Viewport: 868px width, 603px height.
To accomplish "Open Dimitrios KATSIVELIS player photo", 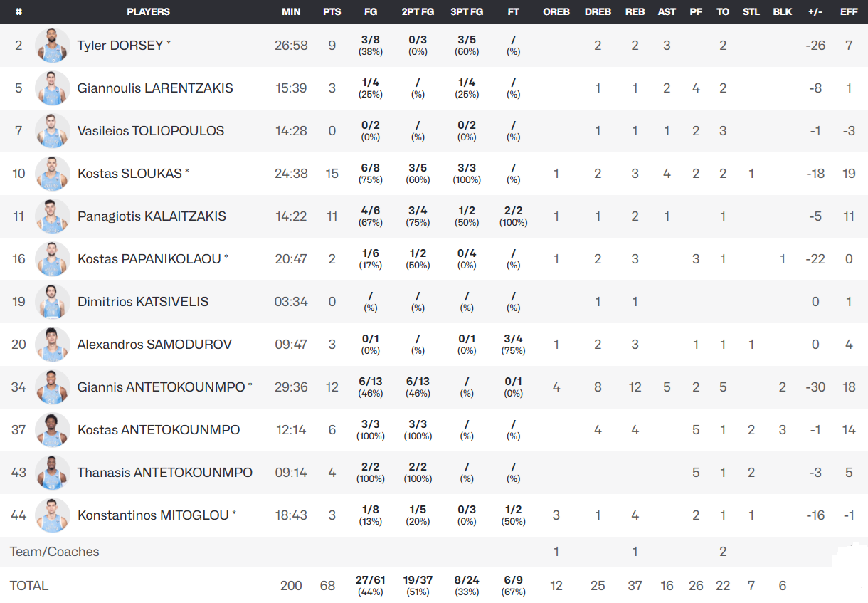I will (52, 302).
